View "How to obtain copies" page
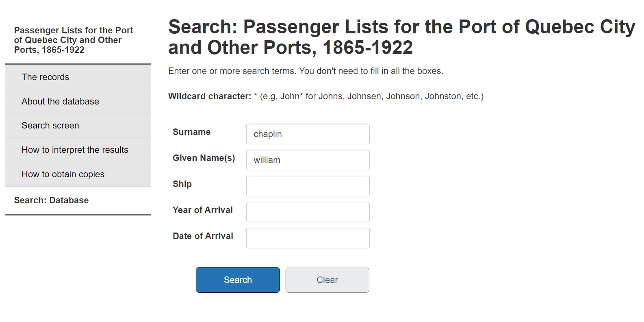Screen dimensions: 644x322 63,174
